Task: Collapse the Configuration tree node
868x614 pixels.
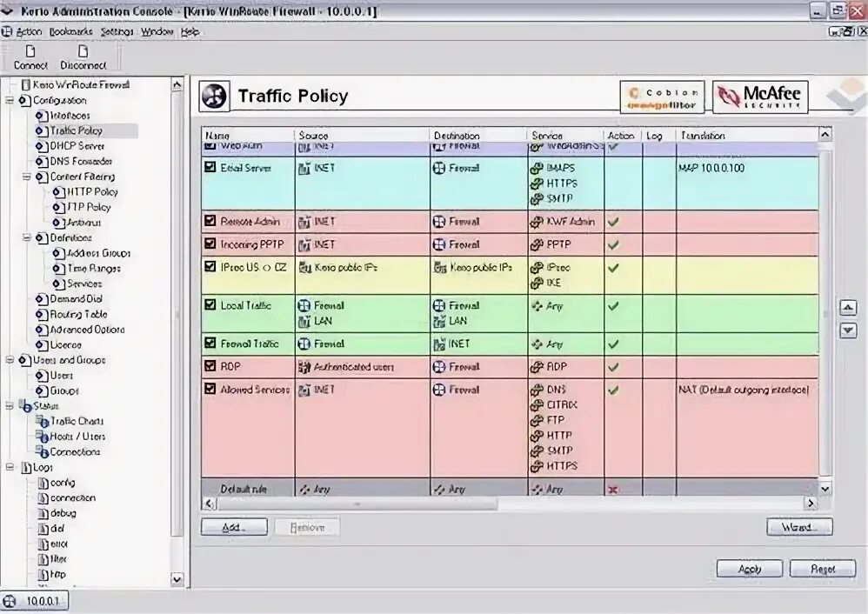Action: click(x=10, y=100)
